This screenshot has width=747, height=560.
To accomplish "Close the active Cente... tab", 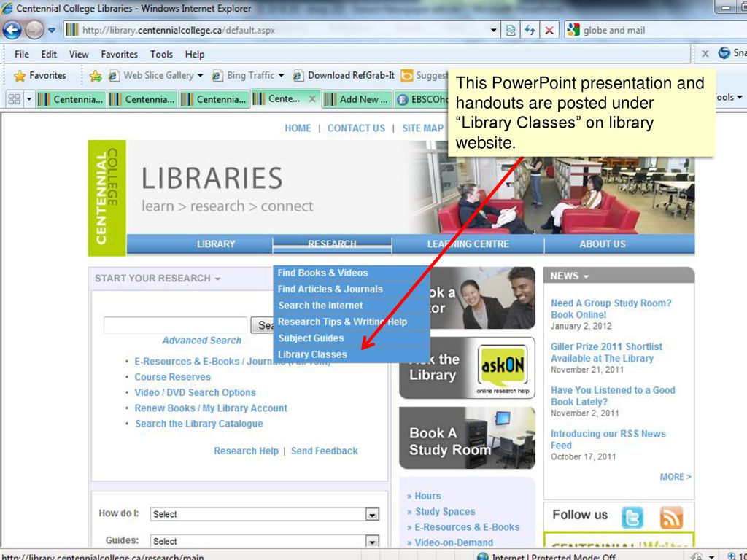I will (312, 98).
